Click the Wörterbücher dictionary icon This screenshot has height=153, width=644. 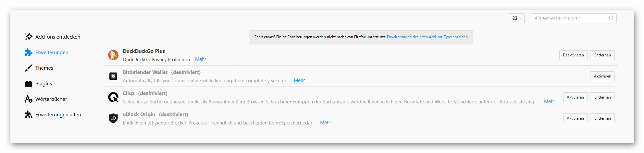click(x=29, y=99)
